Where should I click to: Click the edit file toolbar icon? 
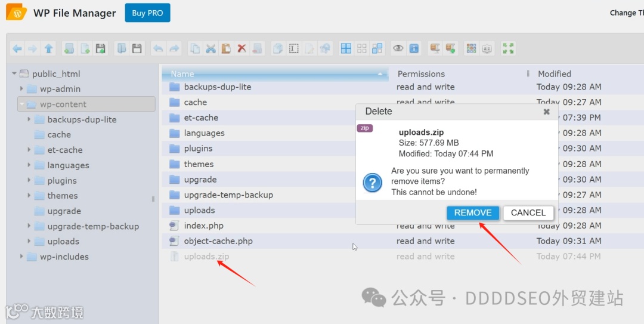[x=309, y=48]
